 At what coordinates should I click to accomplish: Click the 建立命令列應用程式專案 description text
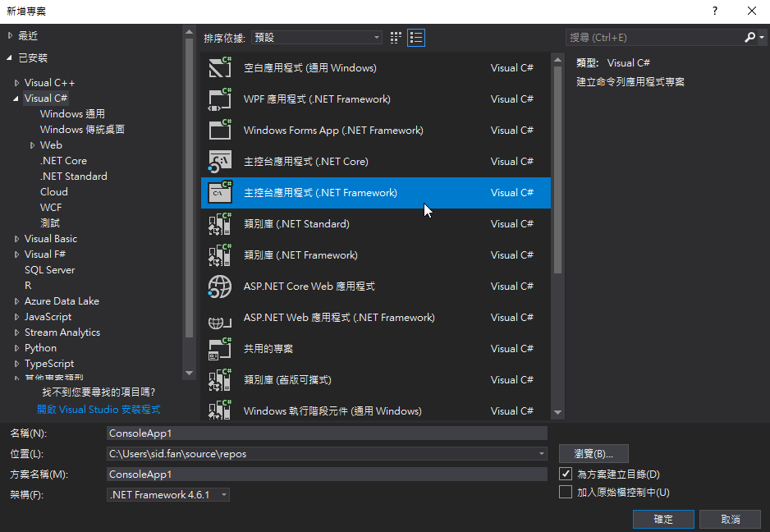click(630, 81)
